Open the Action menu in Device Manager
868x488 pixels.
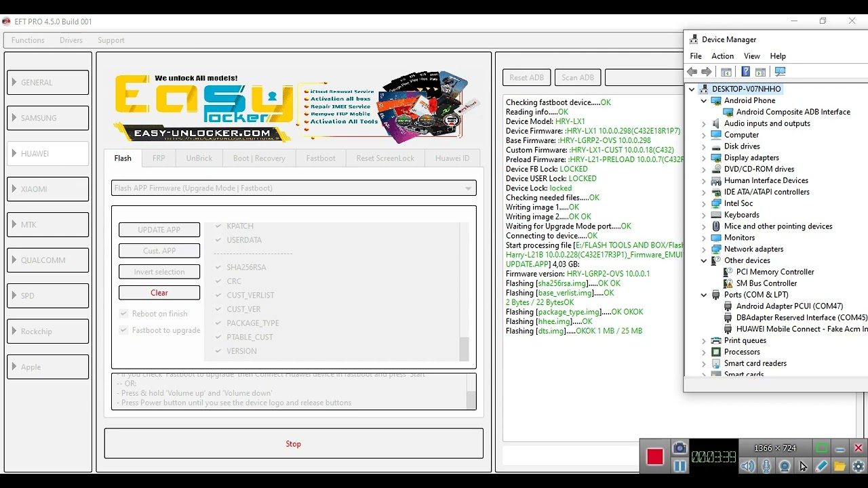pos(722,56)
